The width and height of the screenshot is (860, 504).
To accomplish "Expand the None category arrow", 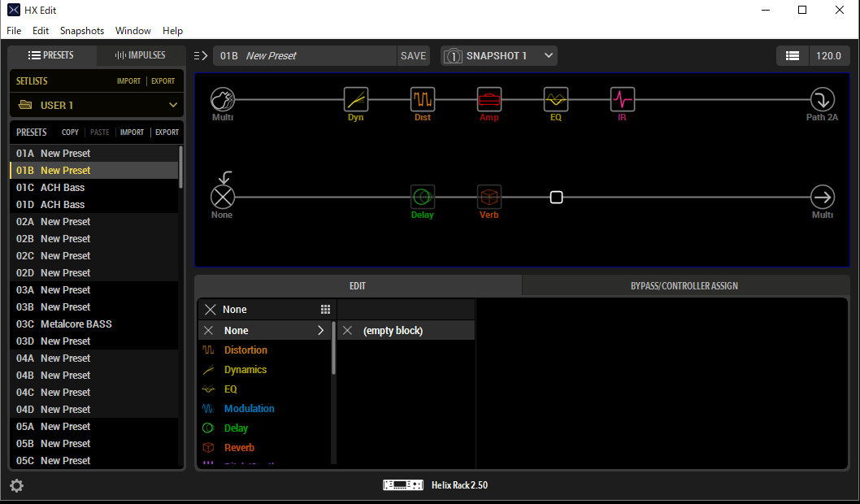I will pos(321,331).
